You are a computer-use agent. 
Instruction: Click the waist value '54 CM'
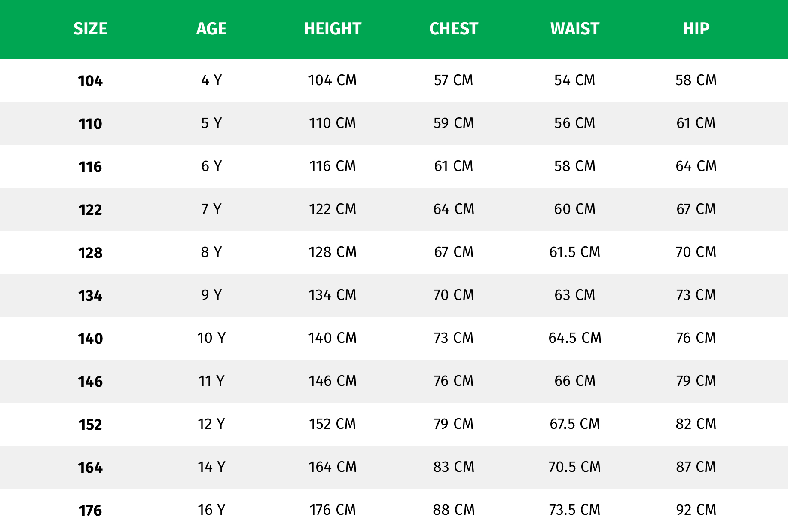(x=575, y=80)
